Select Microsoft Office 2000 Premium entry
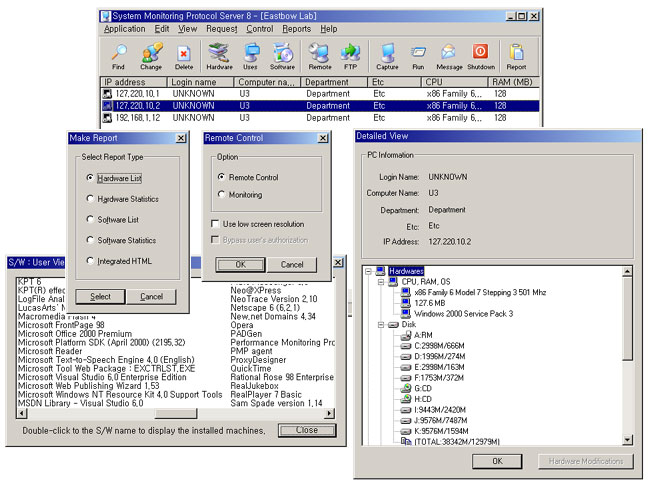The width and height of the screenshot is (648, 485). click(75, 334)
